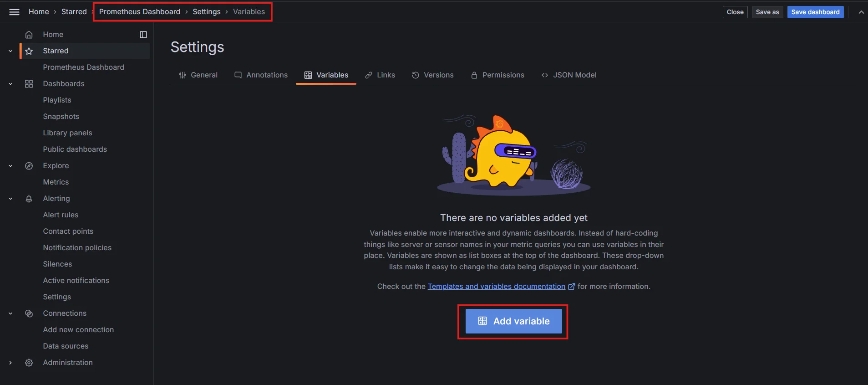Open Templates and variables documentation link
This screenshot has height=385, width=868.
[x=497, y=287]
